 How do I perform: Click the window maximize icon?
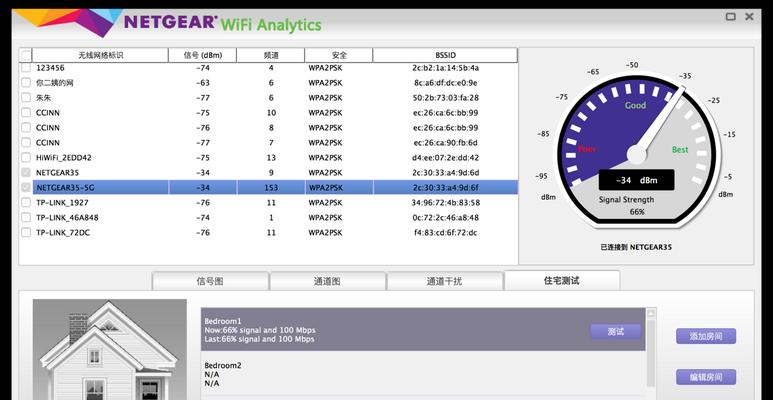[731, 17]
